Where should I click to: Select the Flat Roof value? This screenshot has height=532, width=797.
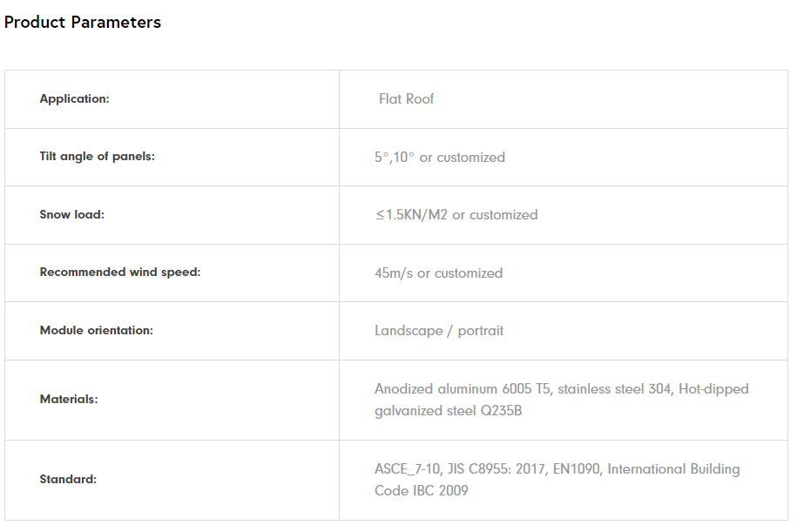[x=406, y=99]
